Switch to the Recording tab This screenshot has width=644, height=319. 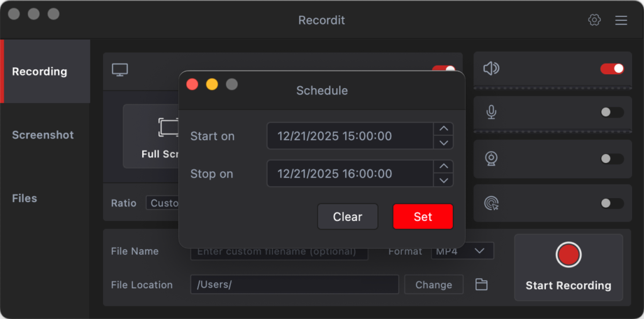pos(45,72)
